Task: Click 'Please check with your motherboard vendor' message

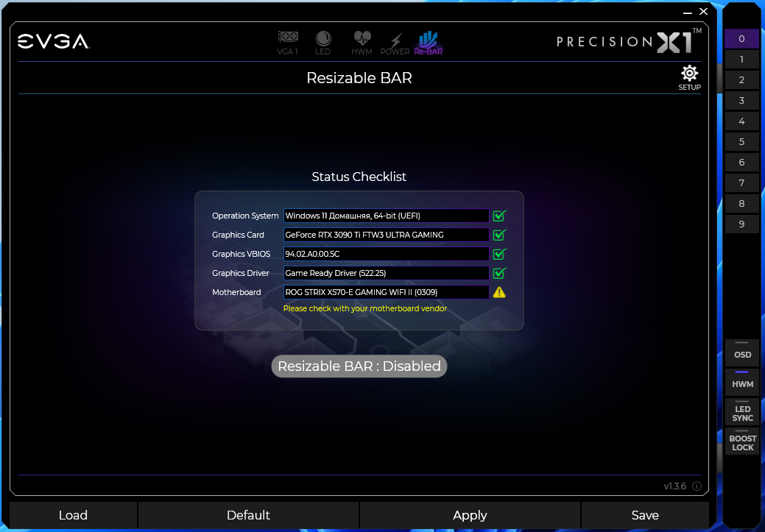Action: (365, 308)
